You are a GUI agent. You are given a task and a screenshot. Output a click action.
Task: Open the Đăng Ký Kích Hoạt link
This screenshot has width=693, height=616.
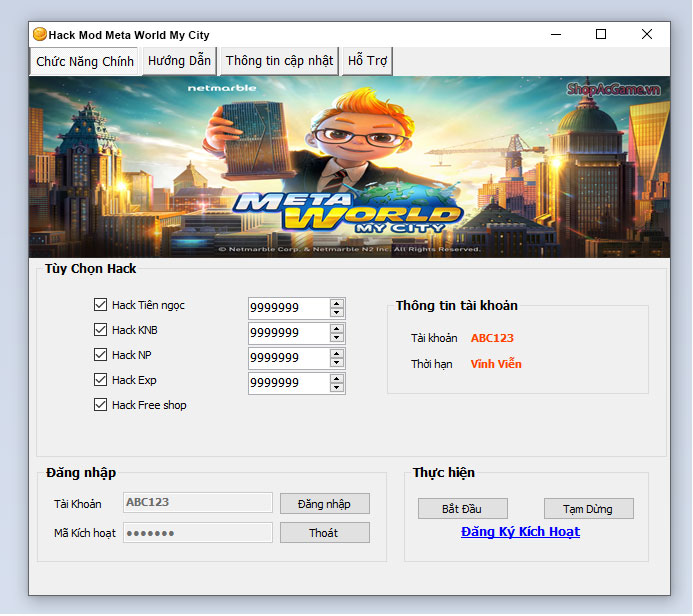click(x=520, y=532)
